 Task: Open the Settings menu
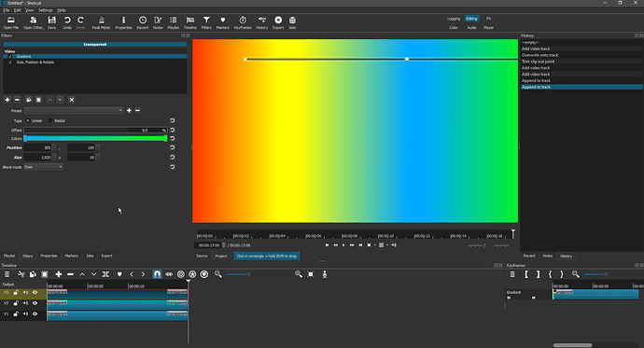tap(46, 10)
